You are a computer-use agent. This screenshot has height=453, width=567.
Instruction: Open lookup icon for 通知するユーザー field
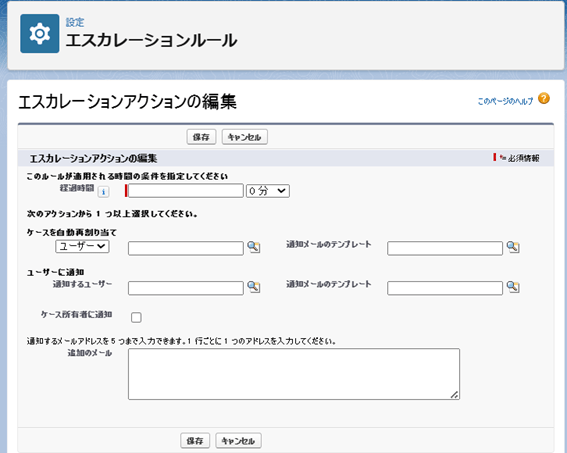(254, 287)
